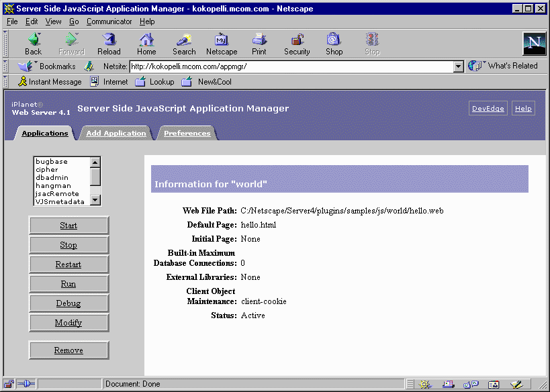Click the Netsite URL input field

(x=291, y=66)
